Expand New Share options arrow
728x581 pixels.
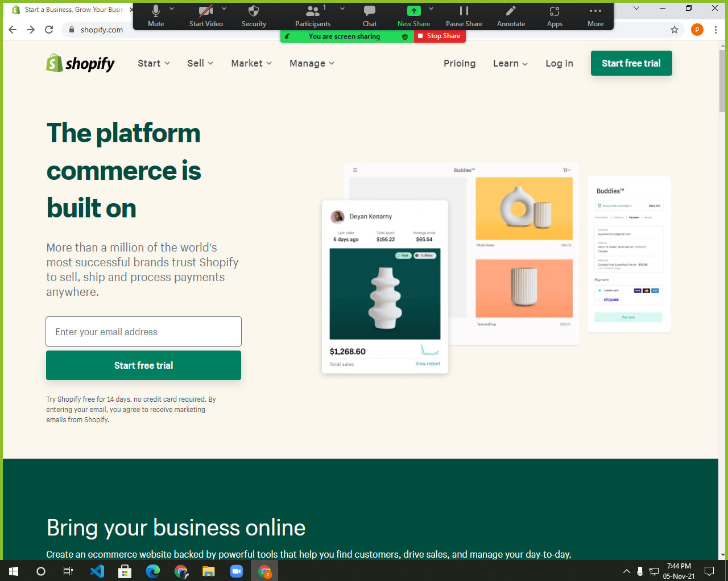click(x=431, y=9)
